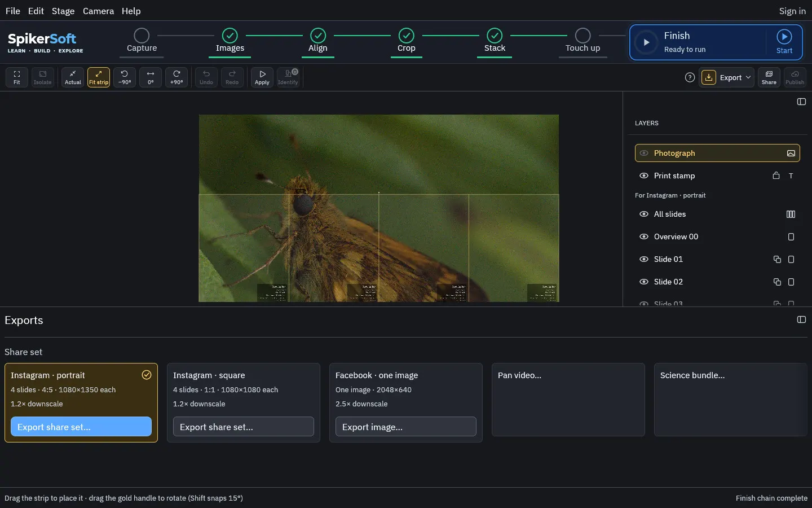Open the Export dropdown
The image size is (812, 508).
(x=727, y=77)
